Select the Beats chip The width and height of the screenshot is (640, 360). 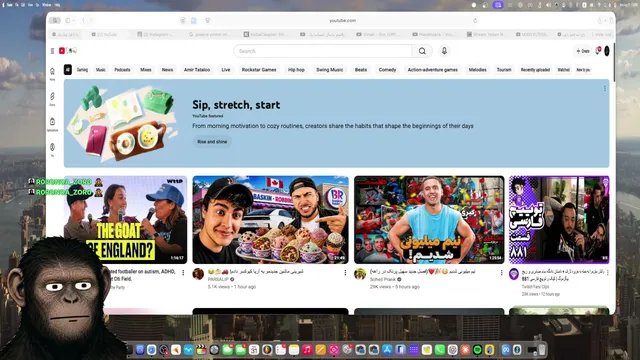pos(361,70)
